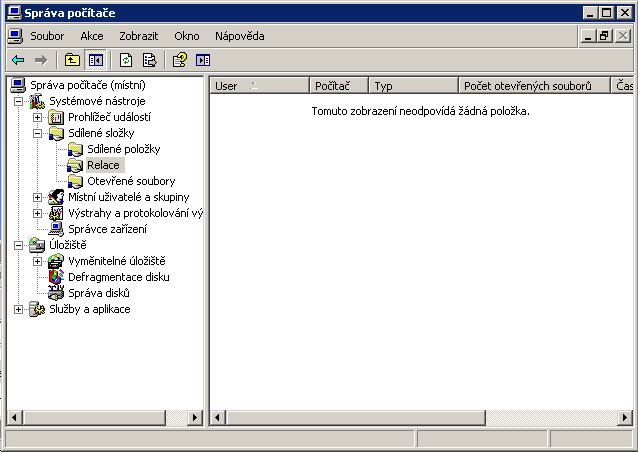Click the Back arrow toolbar icon
The height and width of the screenshot is (452, 638).
(x=18, y=61)
